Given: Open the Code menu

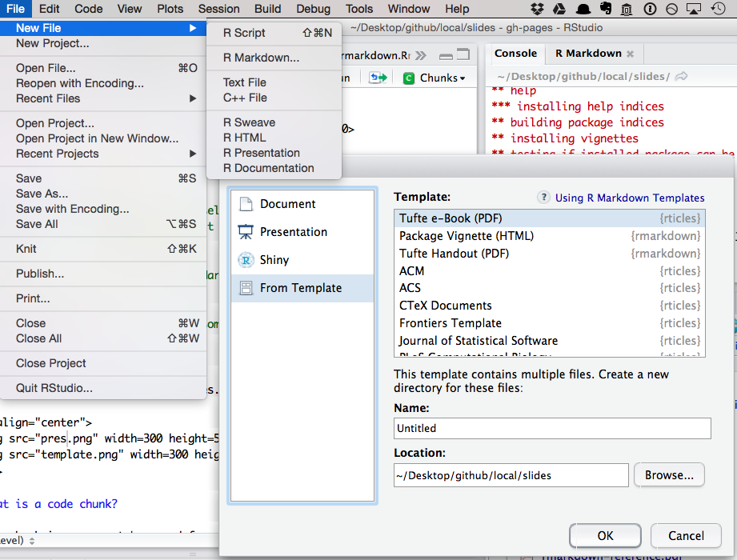Looking at the screenshot, I should [x=88, y=9].
